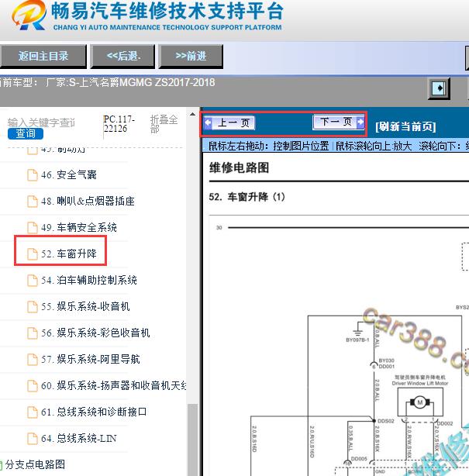Click the document icon of 57. 娱乐系统-阿里导航

[x=33, y=360]
